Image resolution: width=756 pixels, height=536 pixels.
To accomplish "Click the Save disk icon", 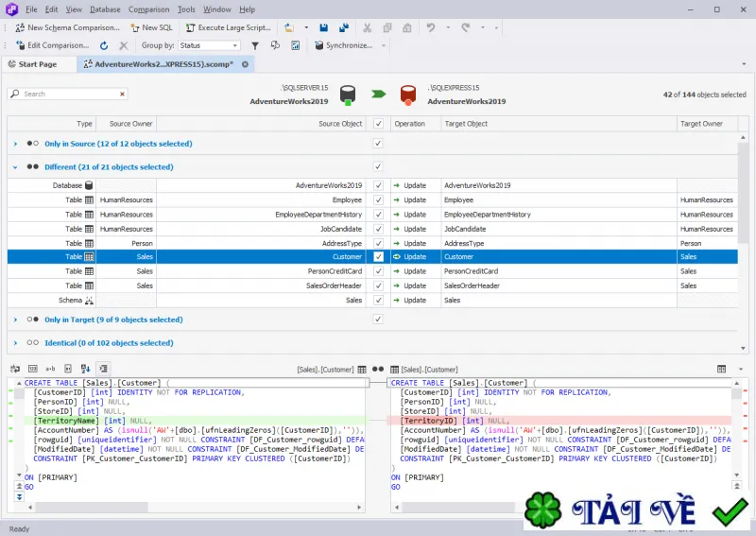I will pyautogui.click(x=324, y=27).
